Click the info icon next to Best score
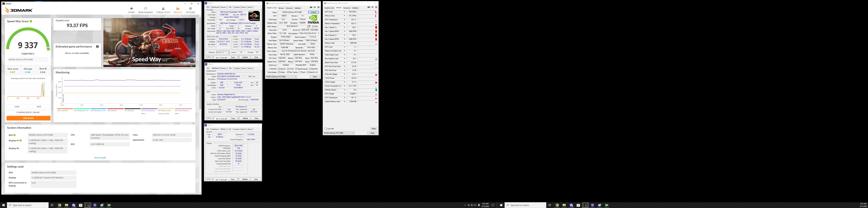Image resolution: width=868 pixels, height=208 pixels. 45,69
